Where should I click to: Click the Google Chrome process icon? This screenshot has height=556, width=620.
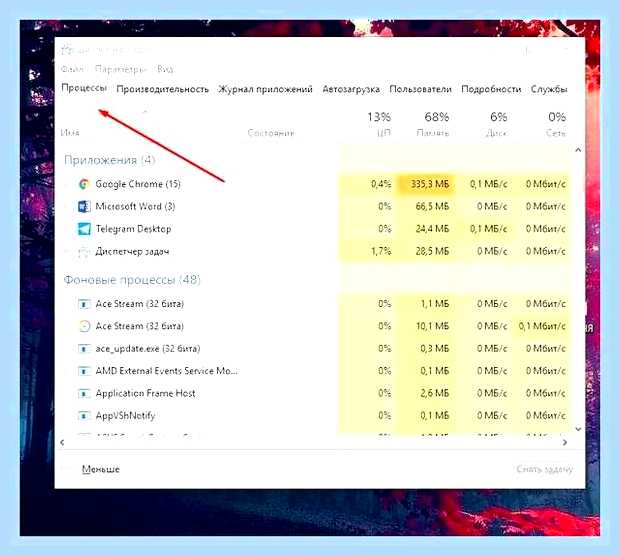pos(83,184)
